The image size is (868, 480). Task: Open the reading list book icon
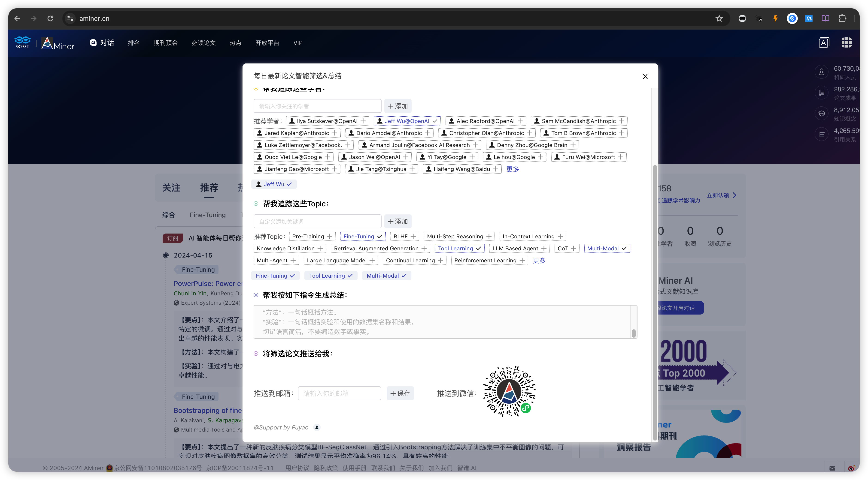[x=825, y=18]
